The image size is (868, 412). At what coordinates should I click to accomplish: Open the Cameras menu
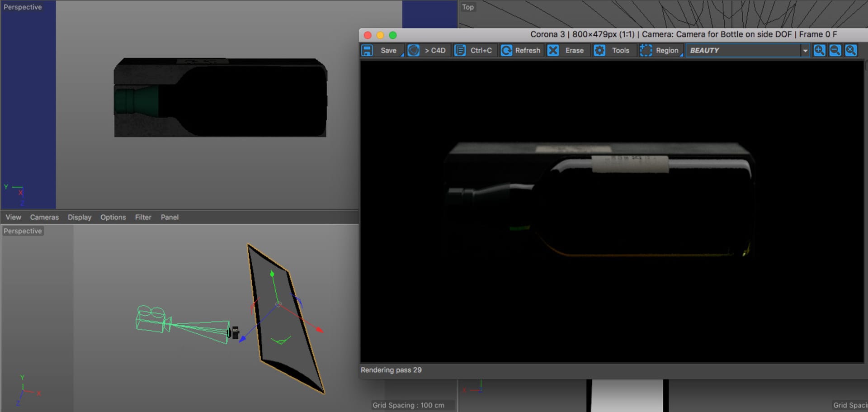44,217
